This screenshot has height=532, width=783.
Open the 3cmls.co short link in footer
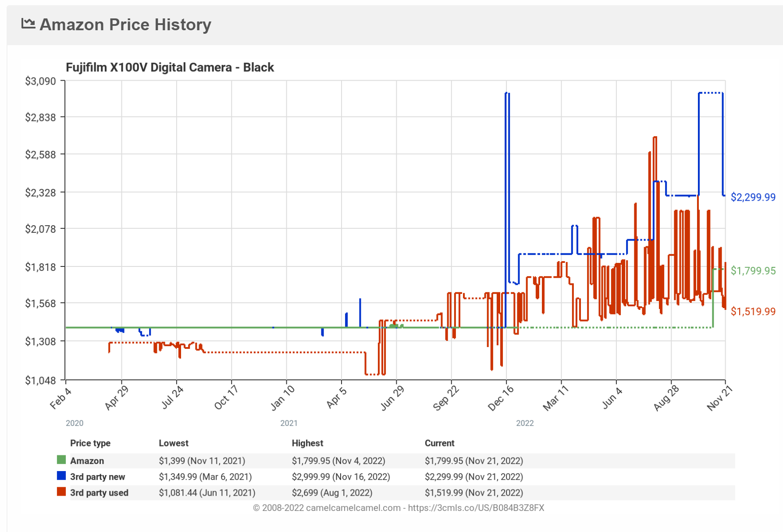(476, 508)
